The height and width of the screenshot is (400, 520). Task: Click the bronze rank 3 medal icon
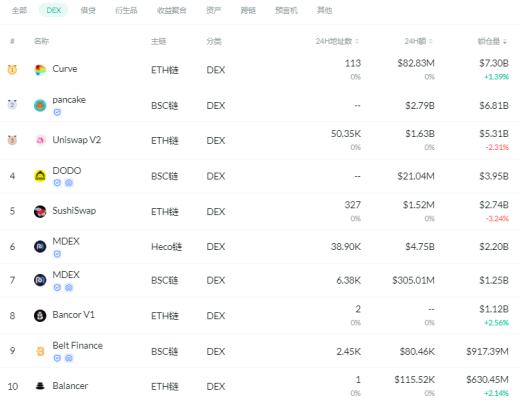pyautogui.click(x=12, y=140)
